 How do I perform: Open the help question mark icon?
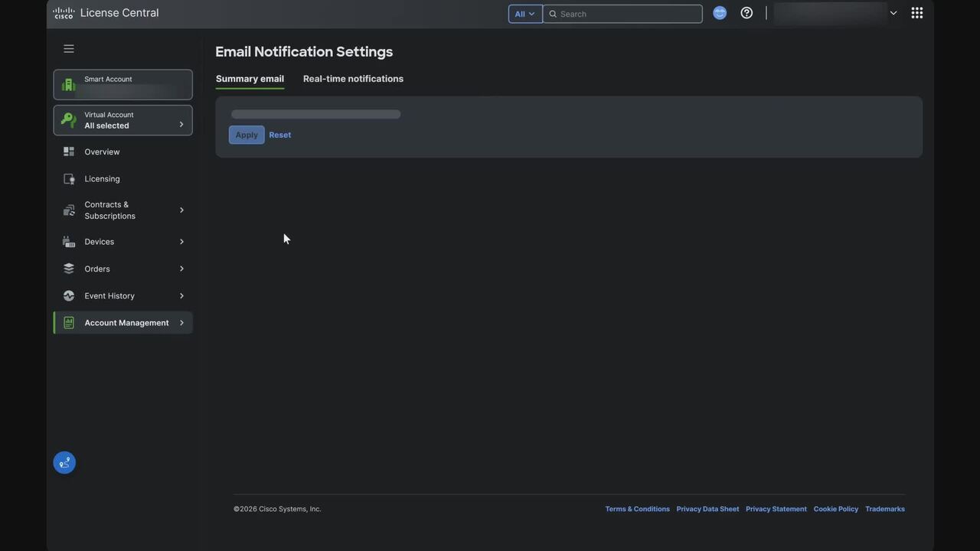click(746, 13)
